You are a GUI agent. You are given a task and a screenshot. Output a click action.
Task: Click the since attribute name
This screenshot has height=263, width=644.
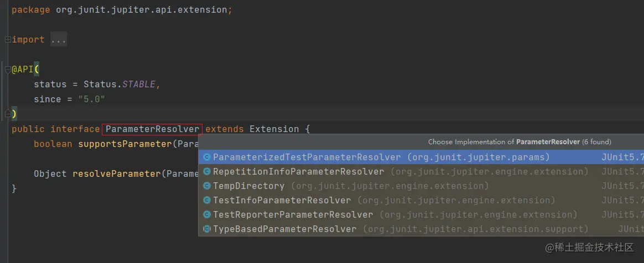[x=47, y=99]
